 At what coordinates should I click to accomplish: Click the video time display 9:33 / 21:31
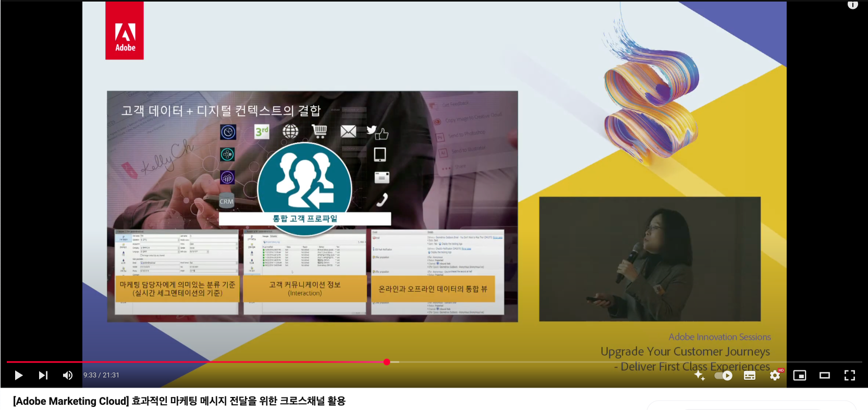click(x=102, y=375)
